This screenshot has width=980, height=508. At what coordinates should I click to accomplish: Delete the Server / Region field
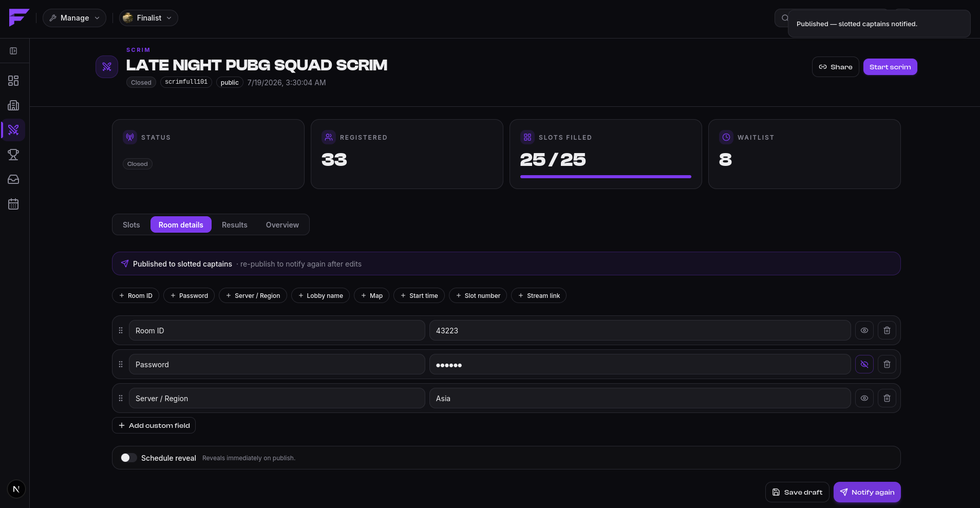tap(887, 398)
